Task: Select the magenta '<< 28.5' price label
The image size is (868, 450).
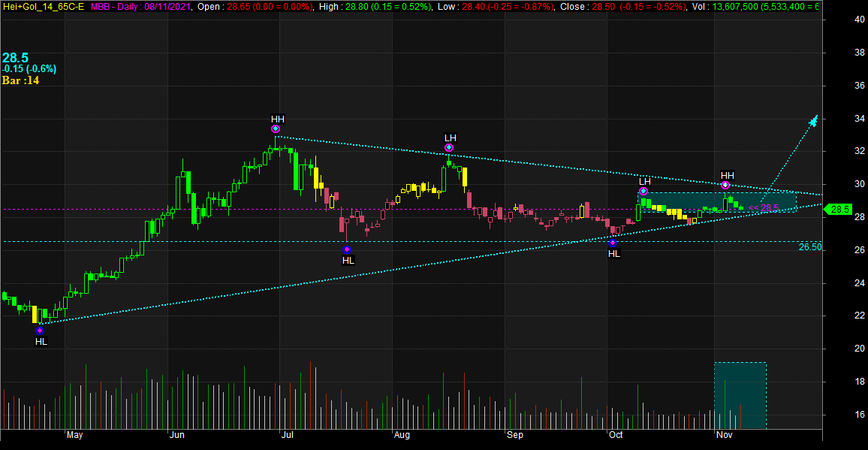Action: (x=764, y=208)
